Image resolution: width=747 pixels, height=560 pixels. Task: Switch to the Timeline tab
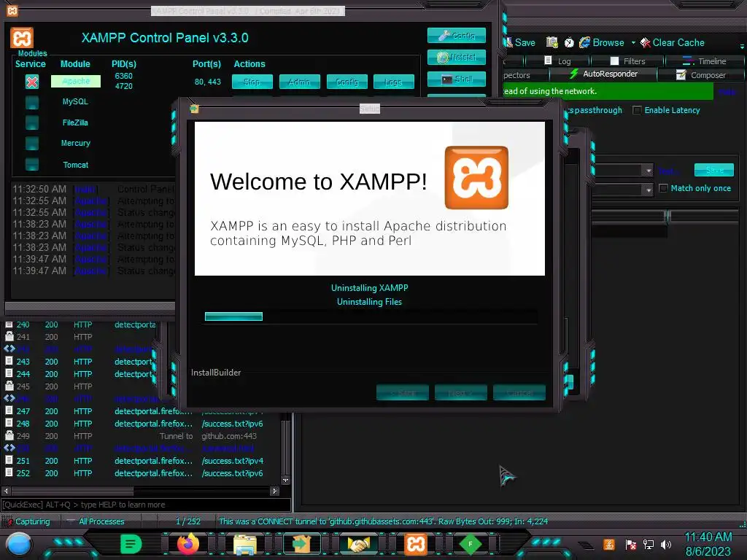click(705, 61)
